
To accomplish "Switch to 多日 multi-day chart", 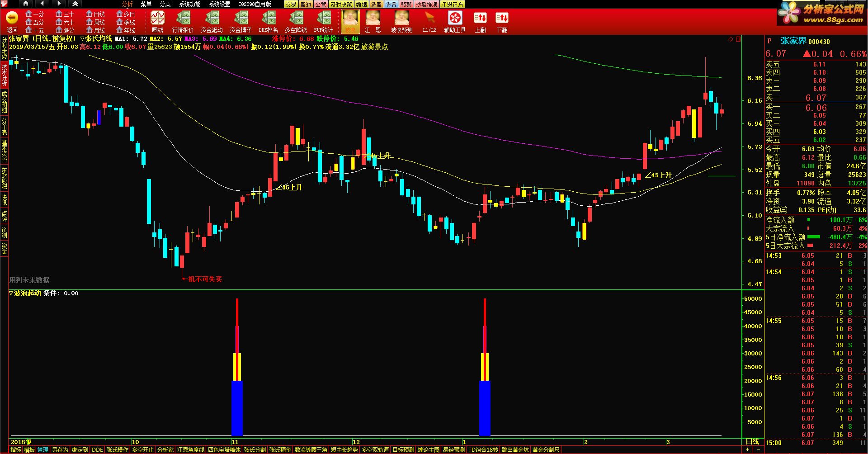I will pos(126,14).
